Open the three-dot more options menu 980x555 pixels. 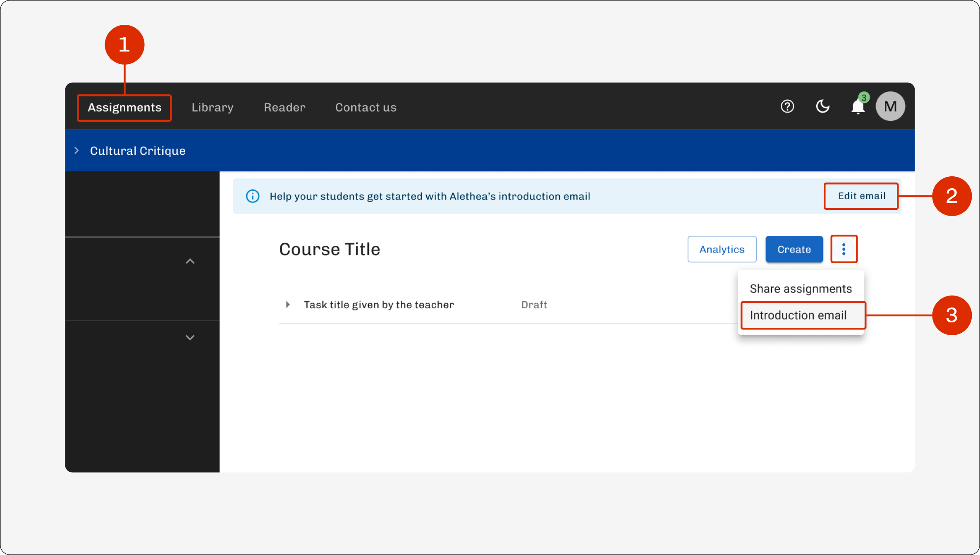pyautogui.click(x=844, y=249)
